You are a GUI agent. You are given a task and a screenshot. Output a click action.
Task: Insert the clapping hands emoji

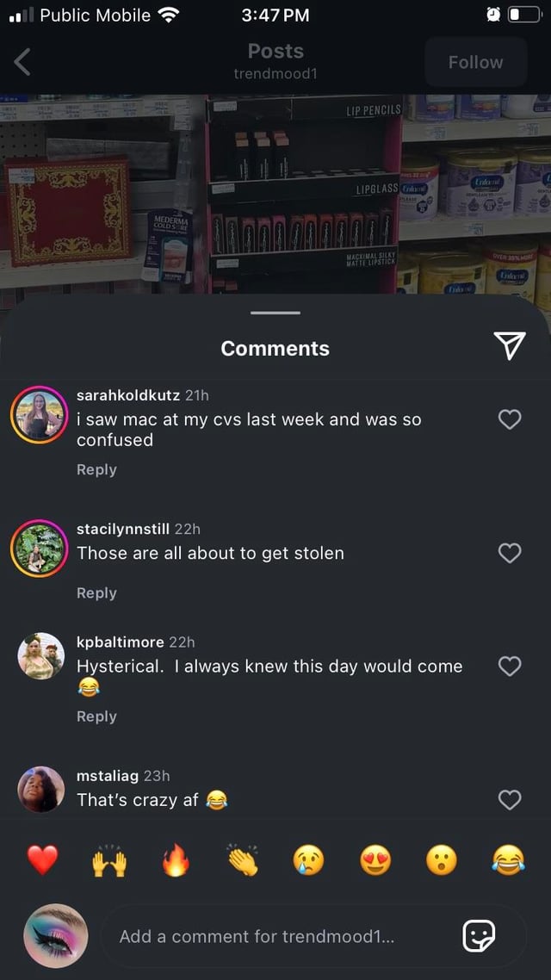pos(243,860)
